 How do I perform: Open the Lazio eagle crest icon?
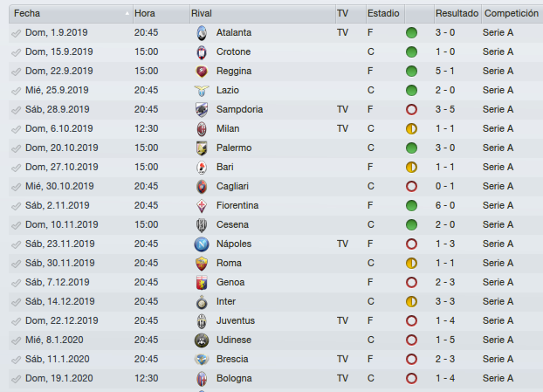pos(202,91)
